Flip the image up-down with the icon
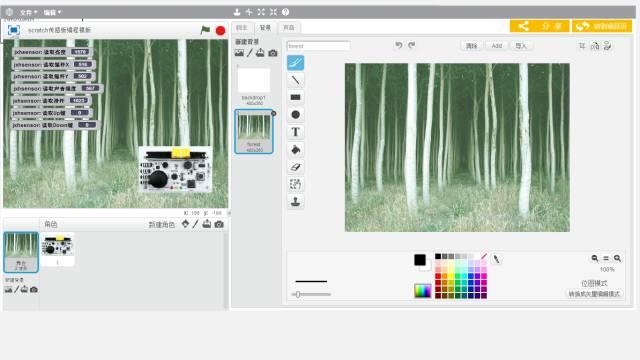 click(608, 46)
